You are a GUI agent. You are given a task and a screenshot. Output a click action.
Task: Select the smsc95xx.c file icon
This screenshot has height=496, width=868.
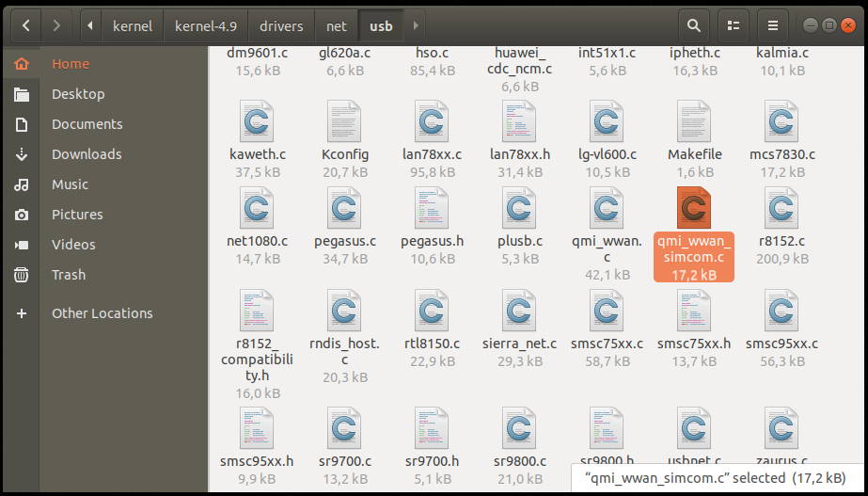pyautogui.click(x=781, y=311)
